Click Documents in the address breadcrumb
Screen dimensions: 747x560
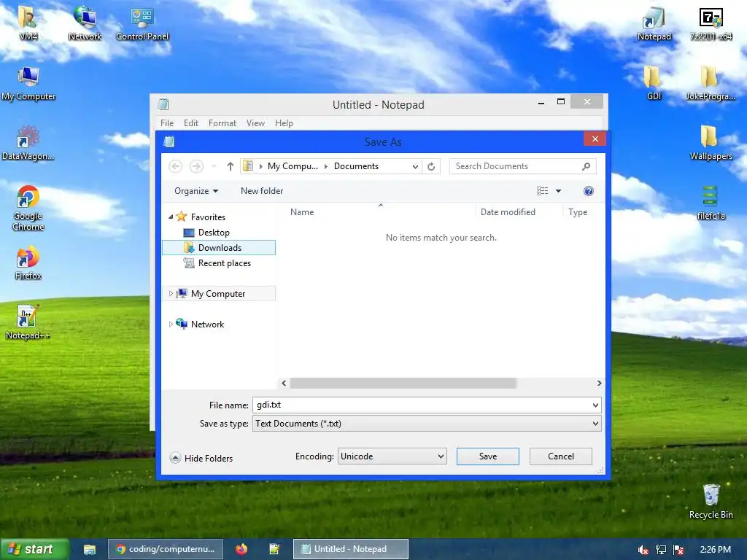[356, 166]
